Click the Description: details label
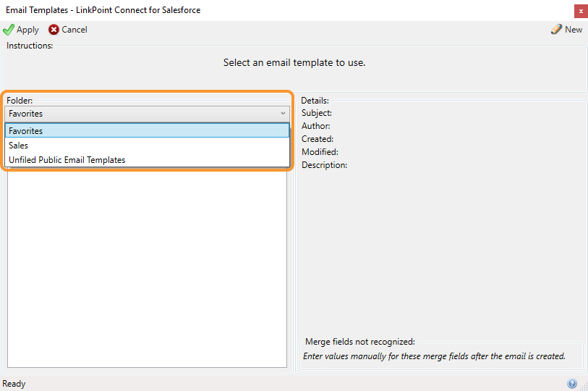Screen dimensions: 588x391 324,165
